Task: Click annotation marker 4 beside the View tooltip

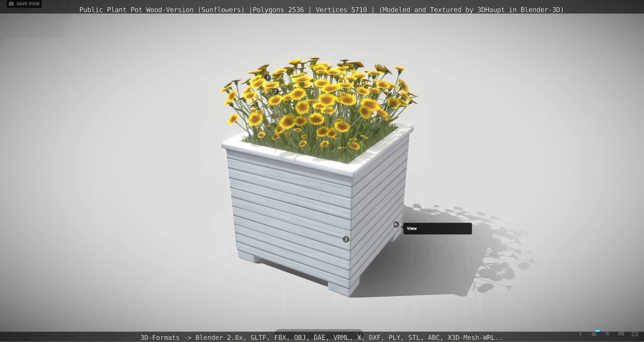Action: 396,224
